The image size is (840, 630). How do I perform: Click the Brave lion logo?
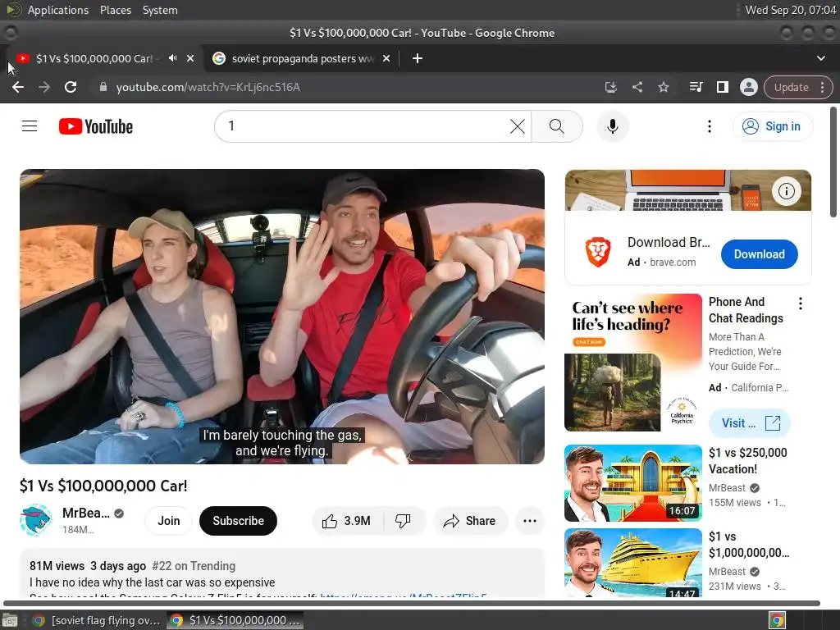tap(598, 253)
